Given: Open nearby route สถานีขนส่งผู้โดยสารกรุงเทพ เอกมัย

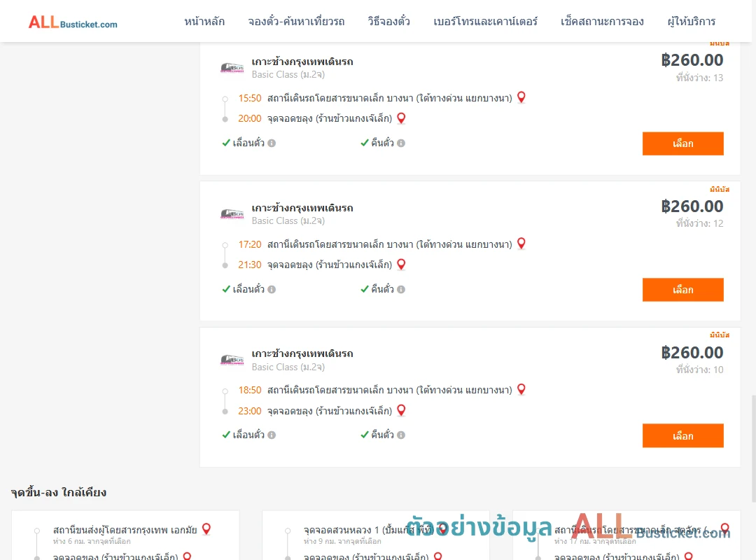Looking at the screenshot, I should (125, 530).
